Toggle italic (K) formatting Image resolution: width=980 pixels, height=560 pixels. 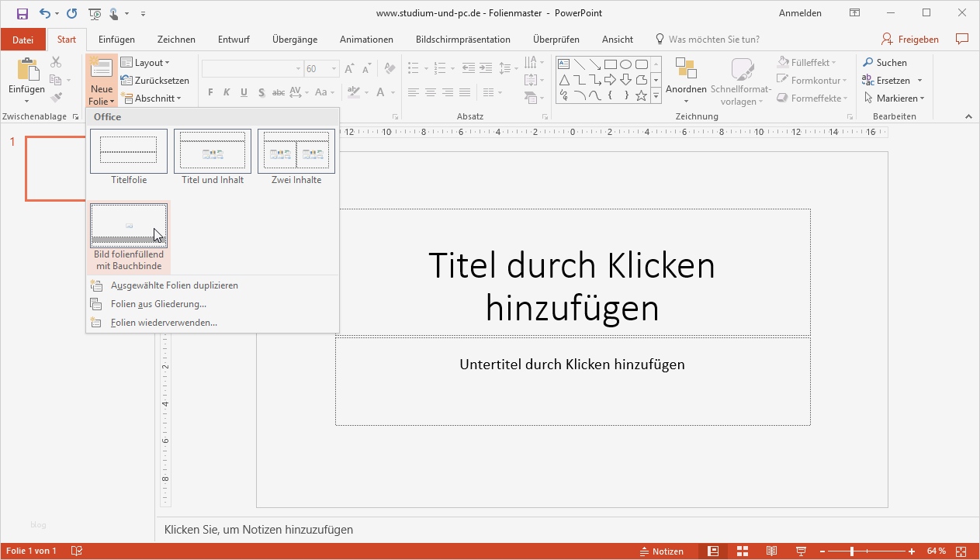[227, 92]
